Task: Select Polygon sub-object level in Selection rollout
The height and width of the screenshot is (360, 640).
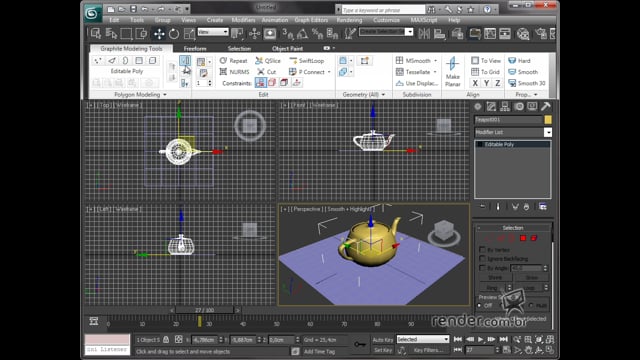Action: (x=523, y=238)
